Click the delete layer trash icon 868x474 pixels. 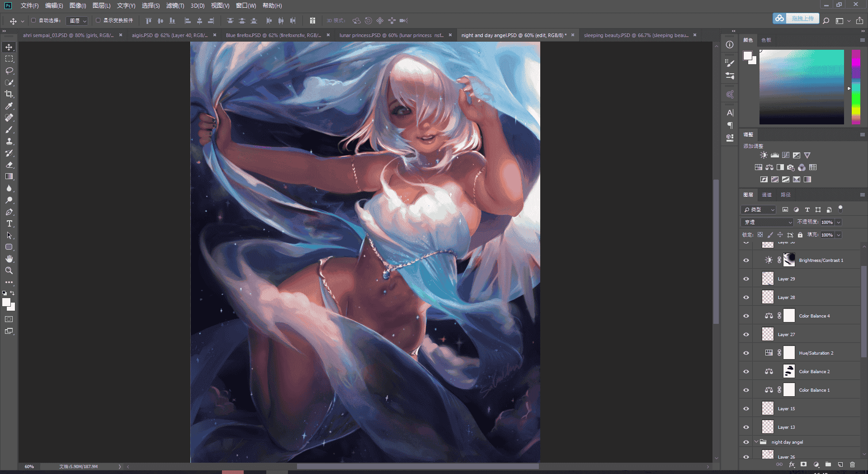852,465
